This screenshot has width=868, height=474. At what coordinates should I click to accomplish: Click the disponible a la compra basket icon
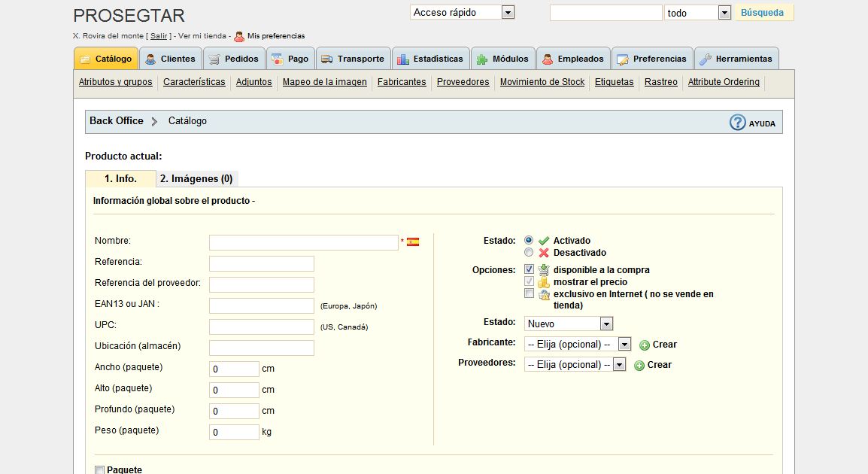pos(544,269)
